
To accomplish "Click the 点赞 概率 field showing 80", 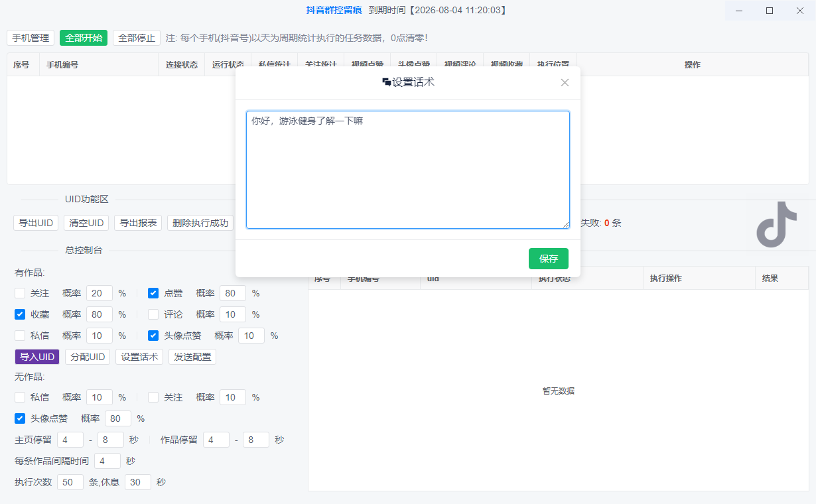I will pos(233,293).
